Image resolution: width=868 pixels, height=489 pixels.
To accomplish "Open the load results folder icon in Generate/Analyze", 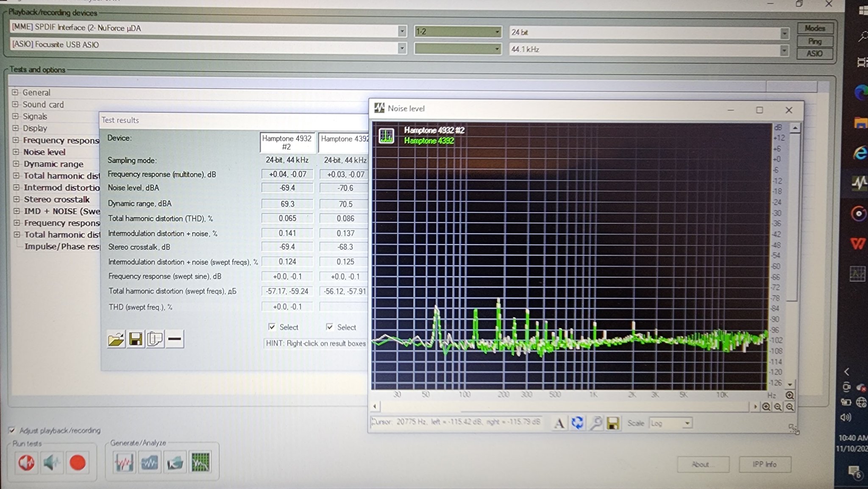I will 175,462.
